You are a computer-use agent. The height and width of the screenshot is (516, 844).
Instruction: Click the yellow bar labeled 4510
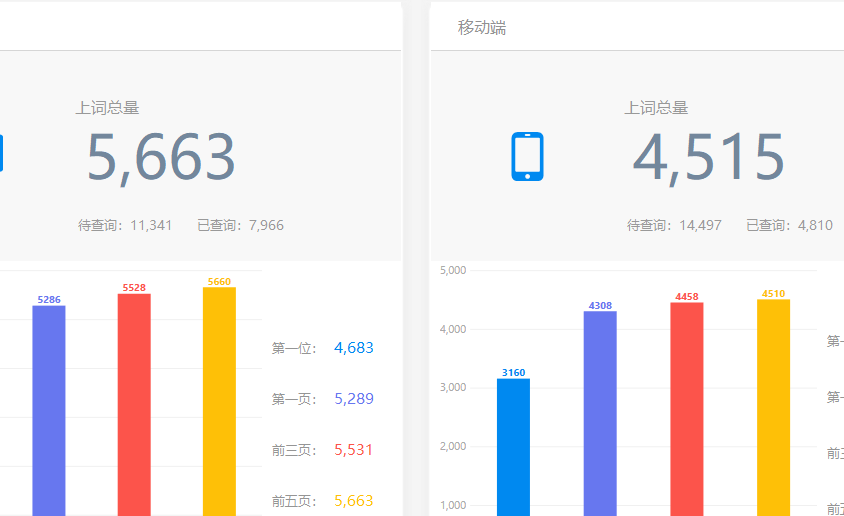coord(773,407)
